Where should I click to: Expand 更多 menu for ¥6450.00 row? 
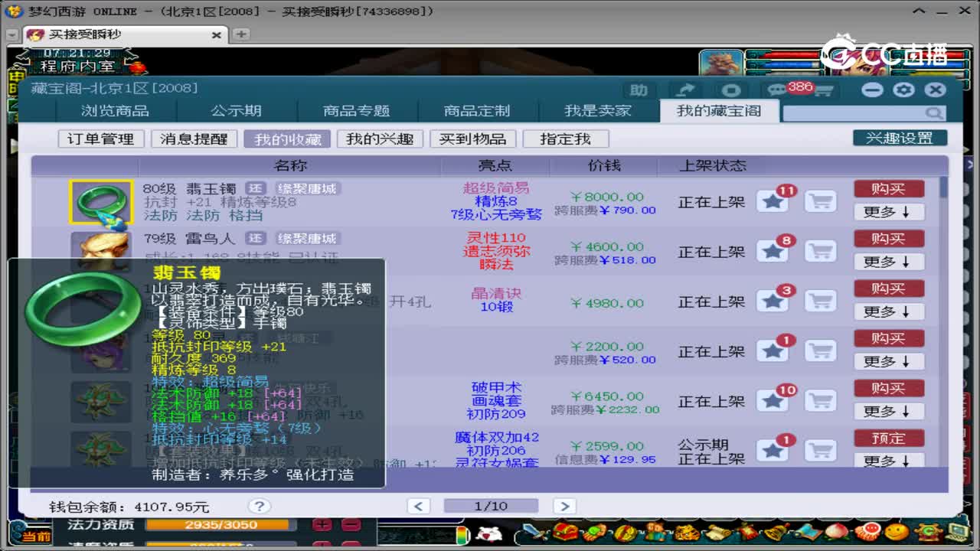[x=889, y=411]
